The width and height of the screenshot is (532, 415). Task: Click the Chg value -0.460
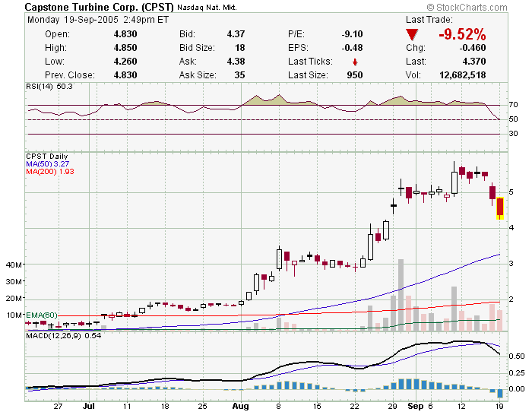472,48
